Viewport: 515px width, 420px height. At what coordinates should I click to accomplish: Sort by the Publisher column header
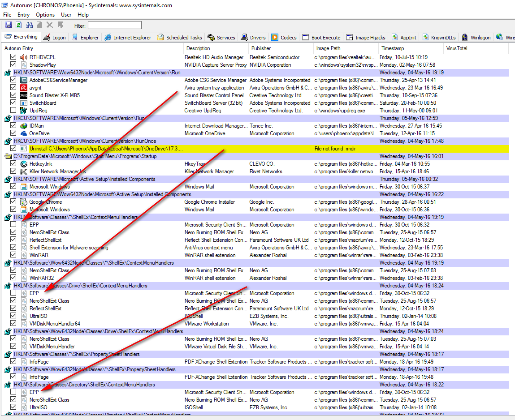click(x=281, y=48)
